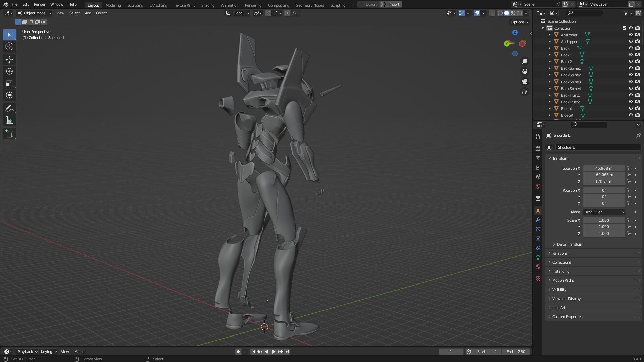Image resolution: width=644 pixels, height=362 pixels.
Task: Open the Object Mode dropdown
Action: 34,13
